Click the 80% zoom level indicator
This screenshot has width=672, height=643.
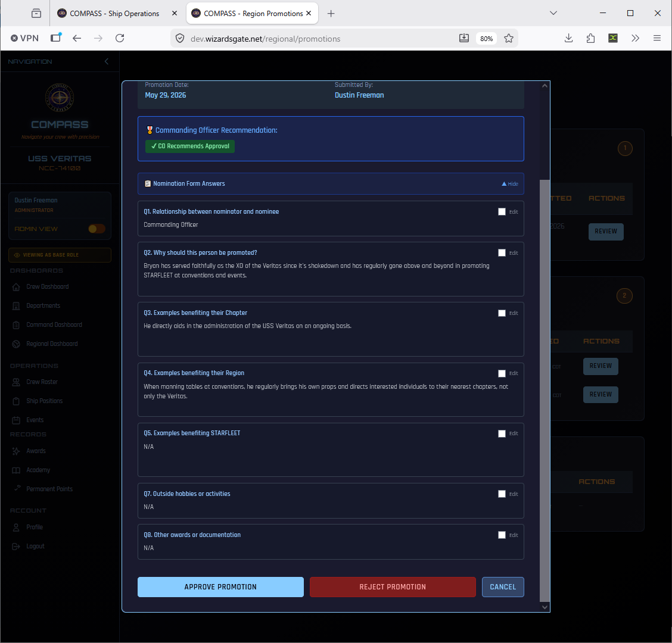coord(486,39)
